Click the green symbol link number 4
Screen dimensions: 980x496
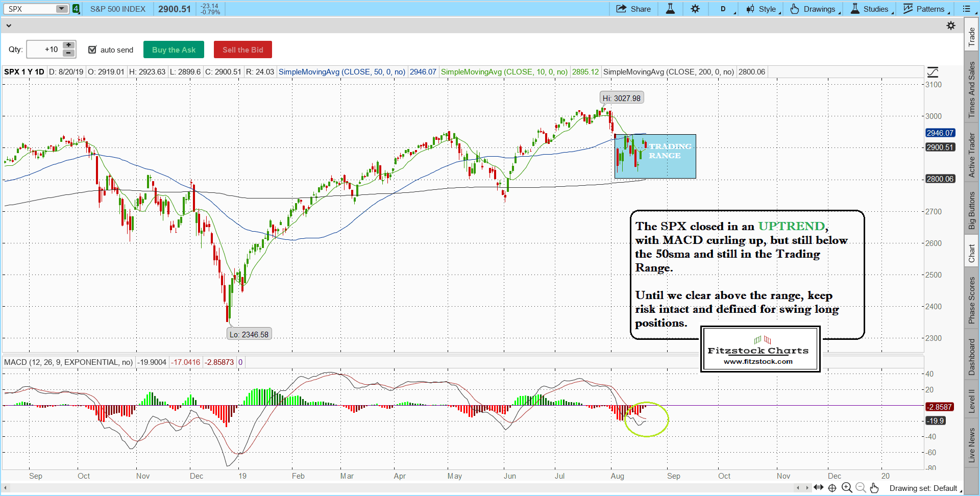coord(76,9)
